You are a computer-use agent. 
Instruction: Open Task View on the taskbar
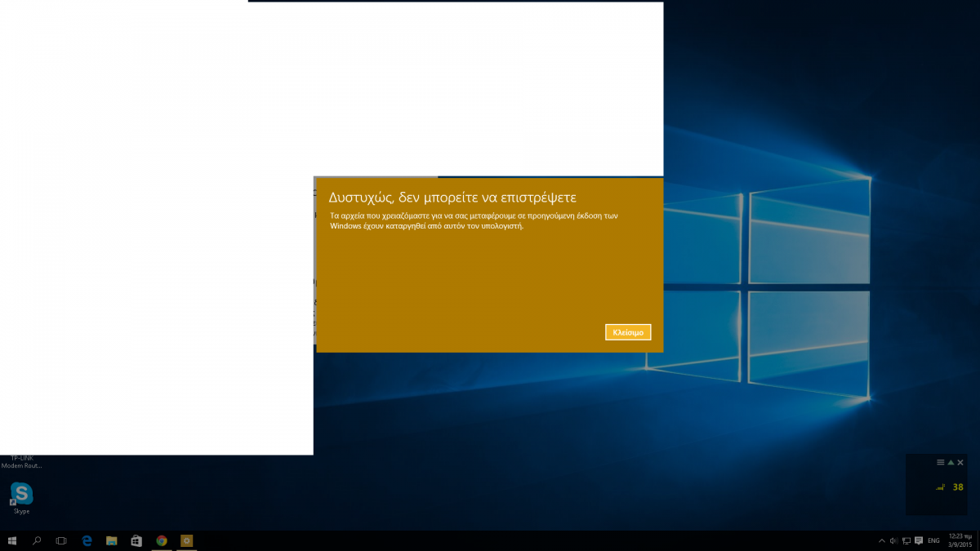coord(61,540)
